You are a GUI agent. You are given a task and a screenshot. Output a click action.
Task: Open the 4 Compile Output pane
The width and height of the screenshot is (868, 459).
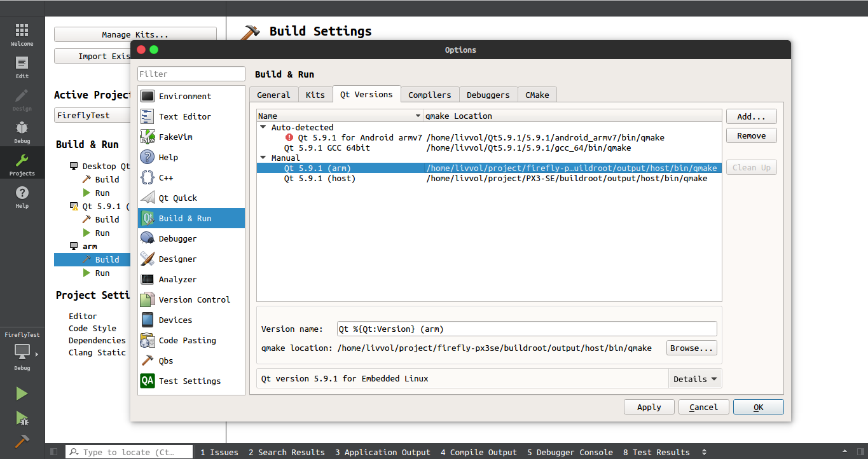pyautogui.click(x=479, y=452)
